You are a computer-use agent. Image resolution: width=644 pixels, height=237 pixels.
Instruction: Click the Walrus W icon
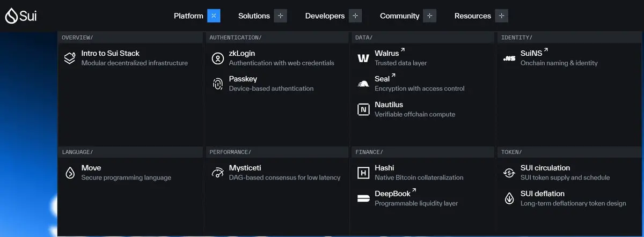363,58
